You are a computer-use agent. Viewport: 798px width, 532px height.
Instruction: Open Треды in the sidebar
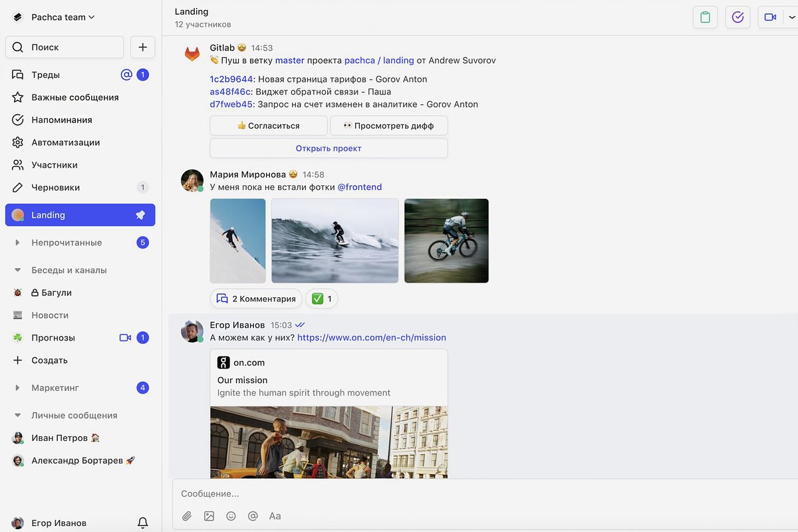45,75
